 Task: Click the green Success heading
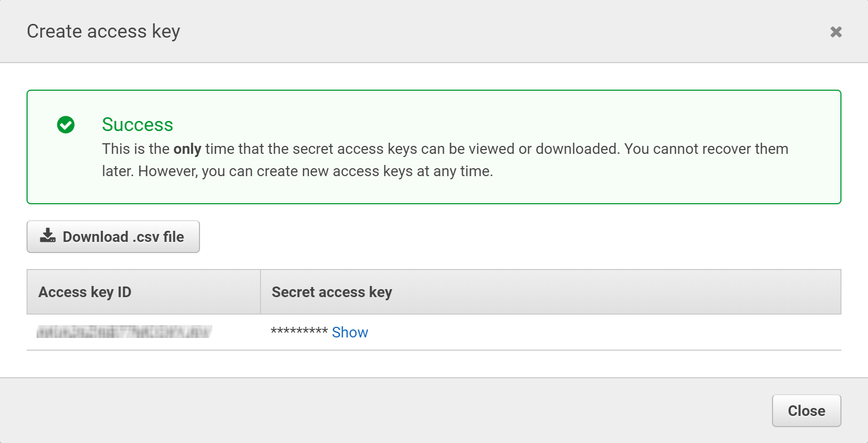[137, 125]
